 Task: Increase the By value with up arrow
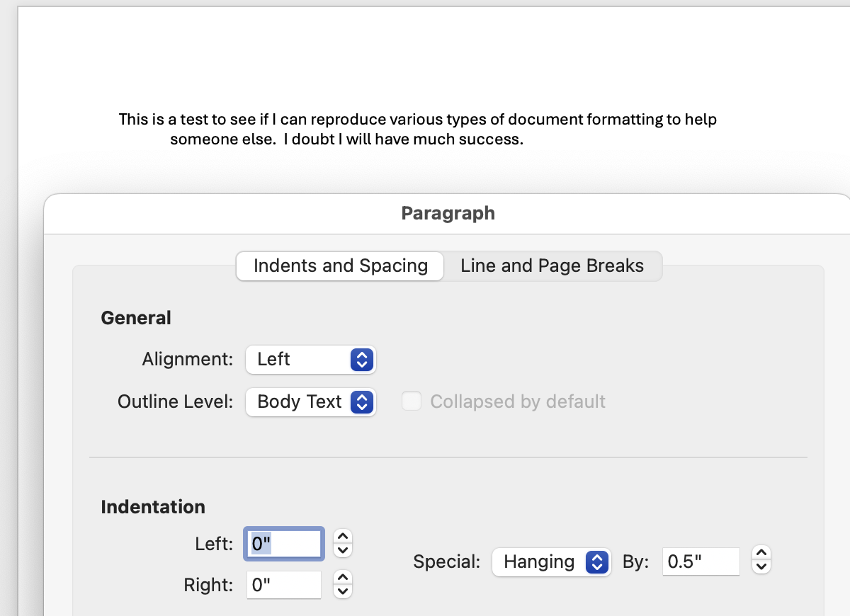pos(761,554)
